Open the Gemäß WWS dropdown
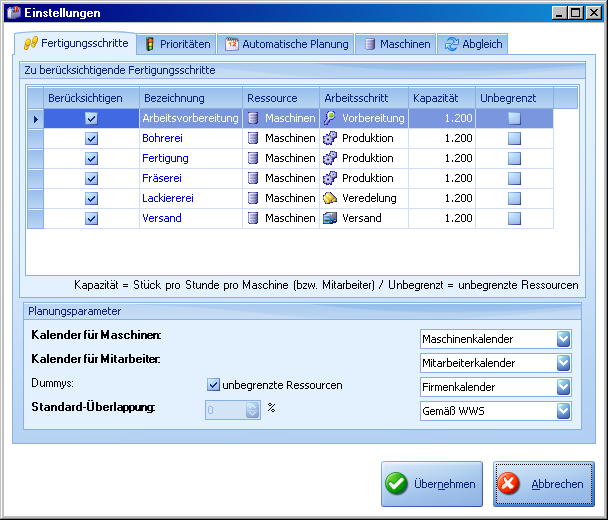Image resolution: width=608 pixels, height=520 pixels. pos(563,410)
